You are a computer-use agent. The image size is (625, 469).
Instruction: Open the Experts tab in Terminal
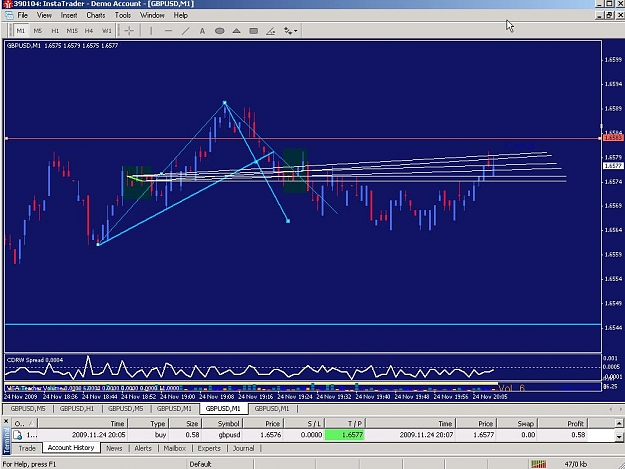pyautogui.click(x=209, y=448)
